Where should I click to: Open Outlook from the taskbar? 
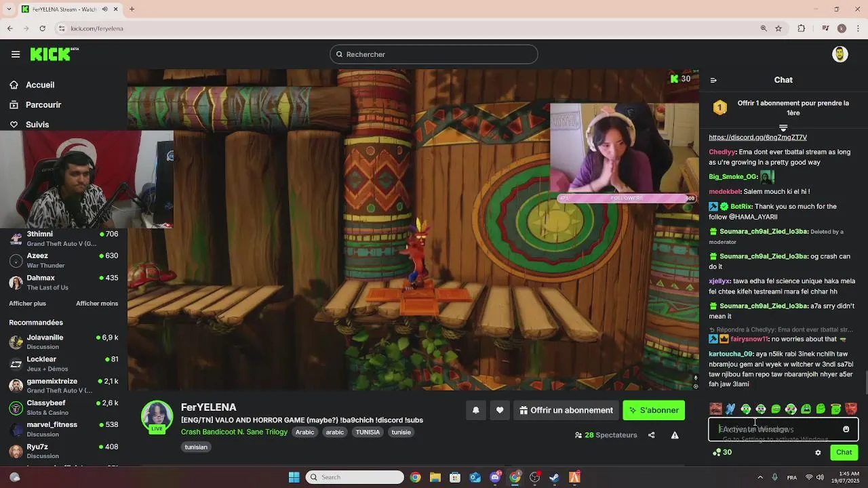(475, 477)
